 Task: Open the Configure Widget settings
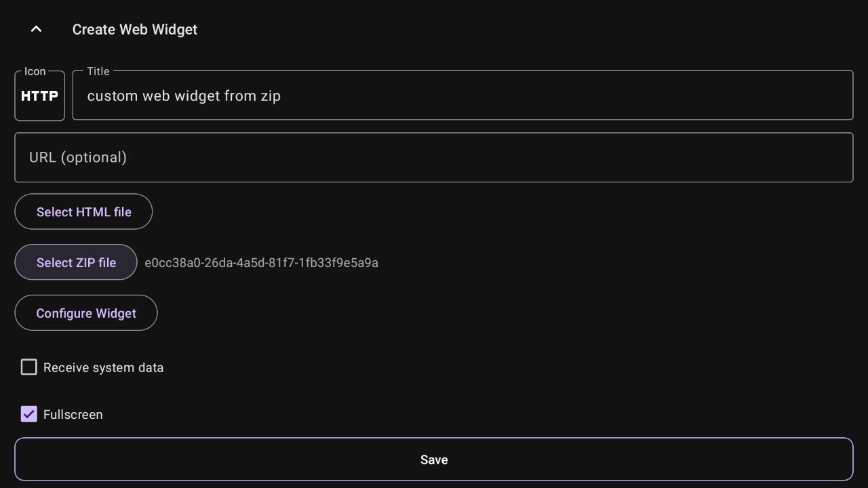(86, 313)
